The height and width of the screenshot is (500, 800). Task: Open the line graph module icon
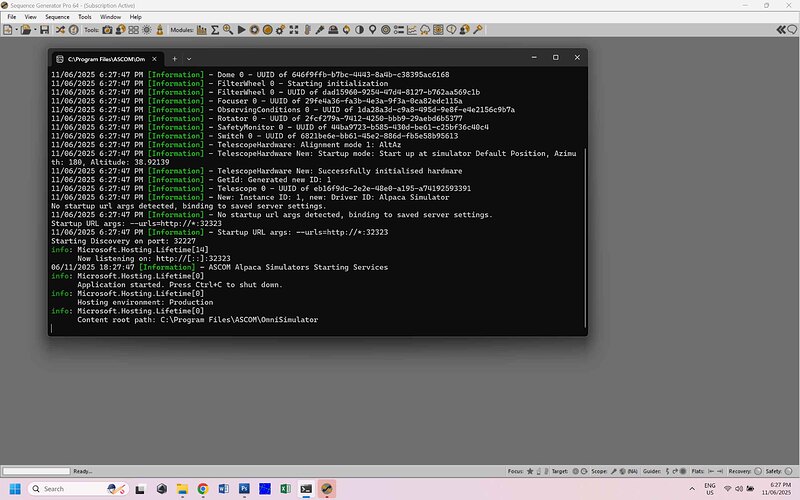click(x=412, y=30)
